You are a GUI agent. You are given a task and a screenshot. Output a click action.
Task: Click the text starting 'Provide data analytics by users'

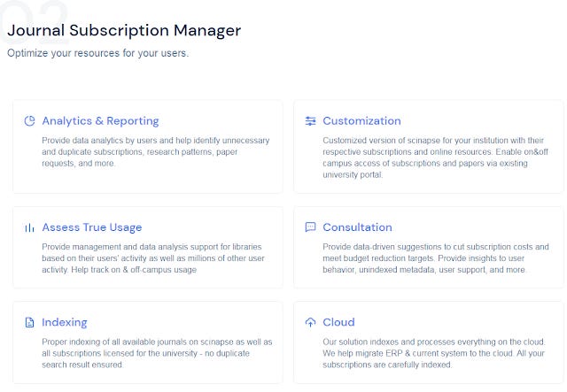tap(156, 151)
